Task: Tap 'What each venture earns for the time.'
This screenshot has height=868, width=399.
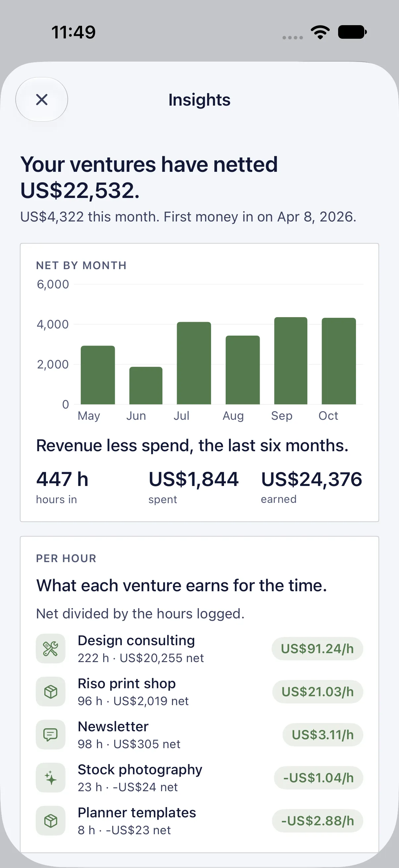Action: [182, 585]
